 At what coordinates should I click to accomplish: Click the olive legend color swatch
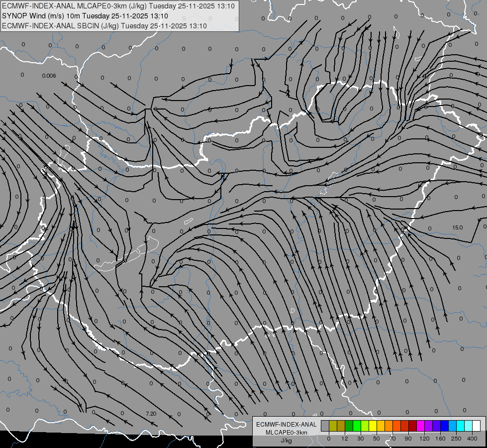[x=333, y=426]
